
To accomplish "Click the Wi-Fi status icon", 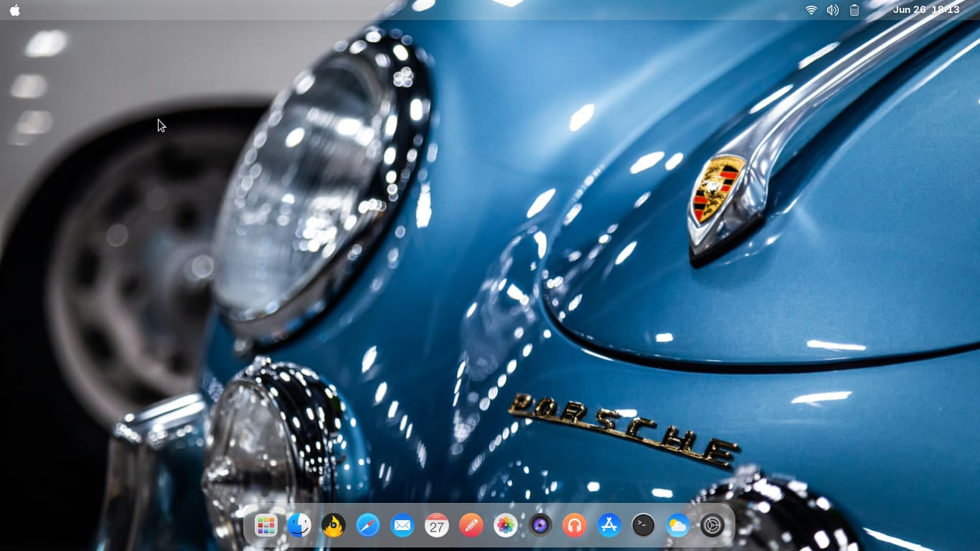I will click(811, 10).
